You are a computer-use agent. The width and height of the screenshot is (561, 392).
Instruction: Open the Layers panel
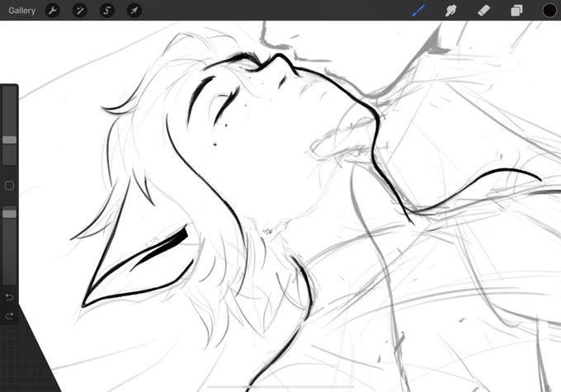point(516,11)
